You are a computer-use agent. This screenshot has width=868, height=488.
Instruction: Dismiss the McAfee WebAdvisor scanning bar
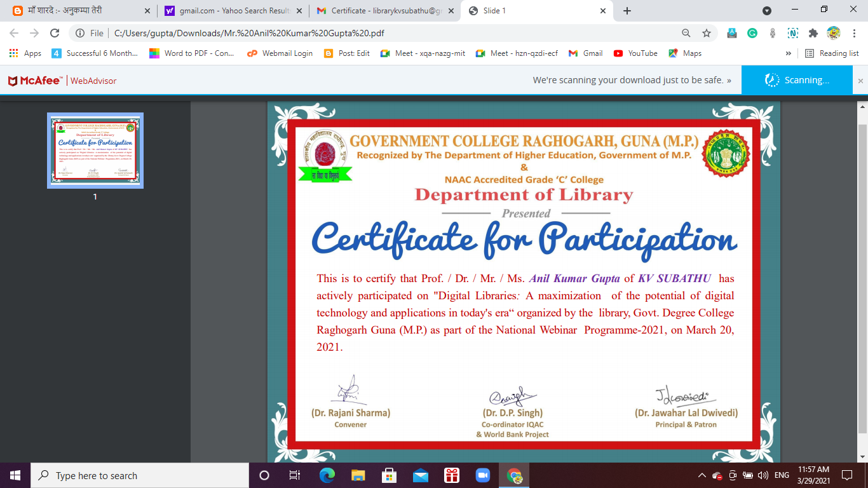pyautogui.click(x=860, y=81)
